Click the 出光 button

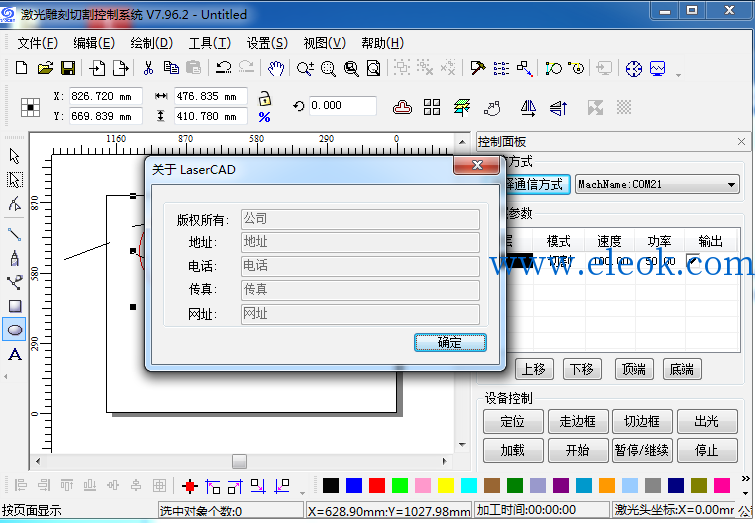(x=707, y=421)
